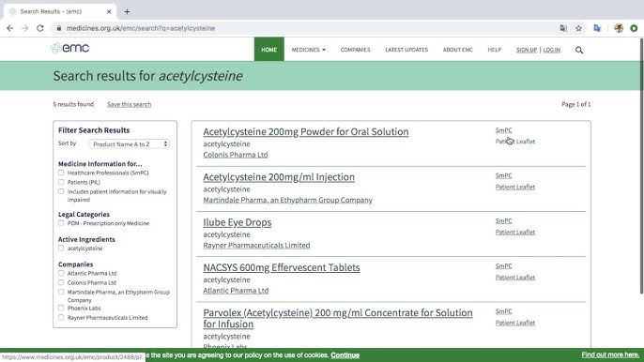Open SmPC for Parvolex
The image size is (644, 362).
(x=503, y=311)
